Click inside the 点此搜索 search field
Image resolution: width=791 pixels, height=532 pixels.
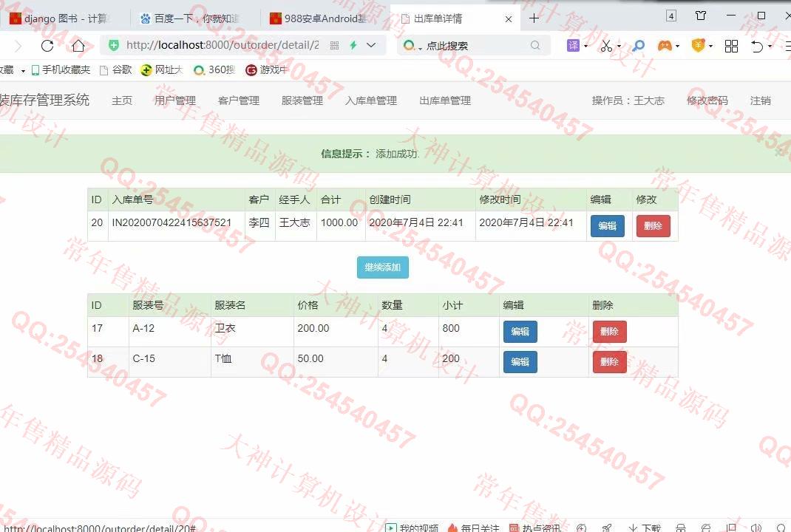tap(474, 46)
